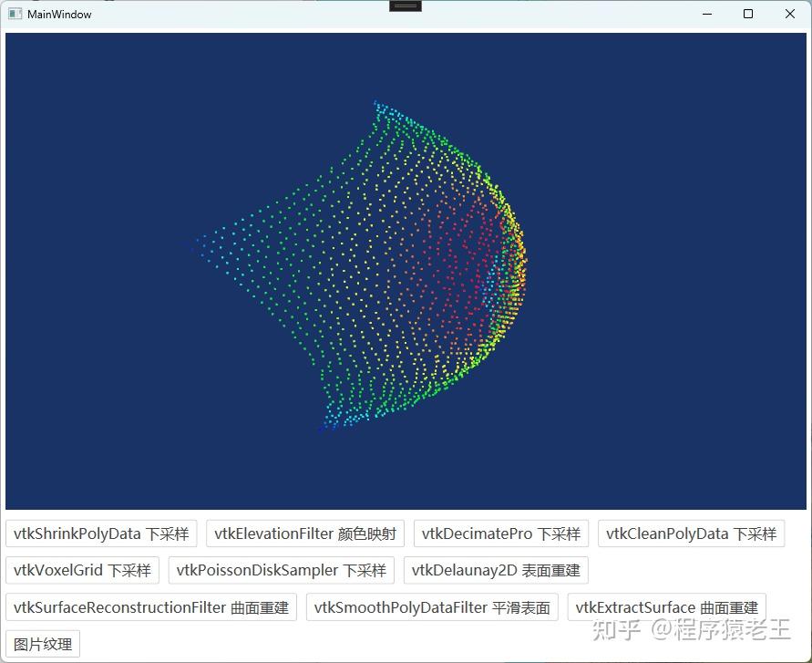Run vtkCleanPolyData 下采样 filter
Viewport: 812px width, 663px height.
click(x=691, y=534)
